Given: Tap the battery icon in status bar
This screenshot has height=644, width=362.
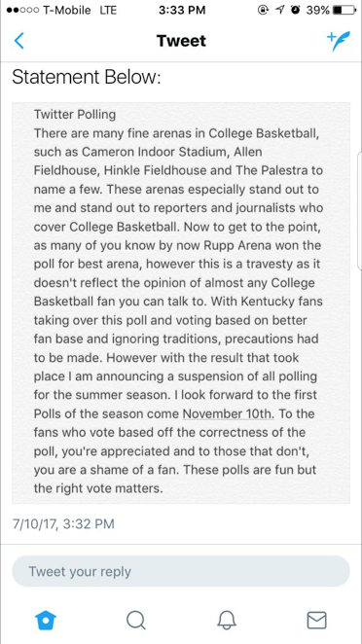Looking at the screenshot, I should (344, 11).
